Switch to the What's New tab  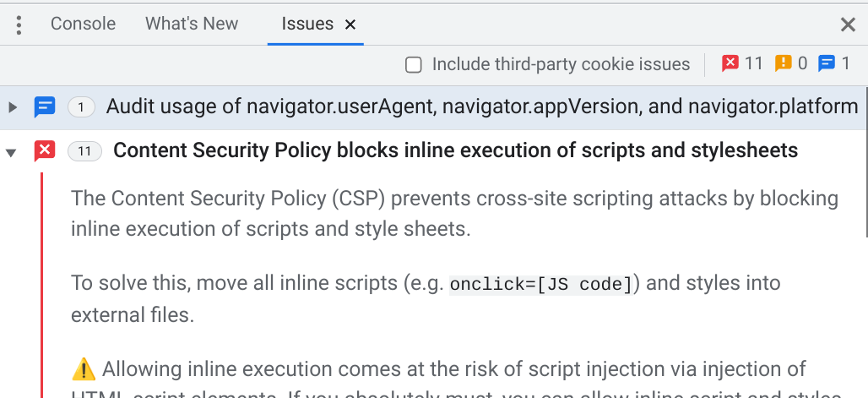pos(192,24)
